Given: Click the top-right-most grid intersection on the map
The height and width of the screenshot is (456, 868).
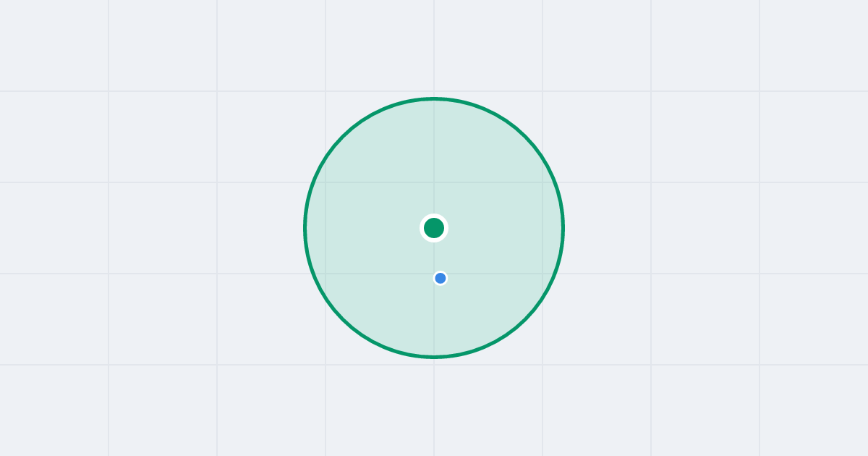Looking at the screenshot, I should tap(759, 91).
